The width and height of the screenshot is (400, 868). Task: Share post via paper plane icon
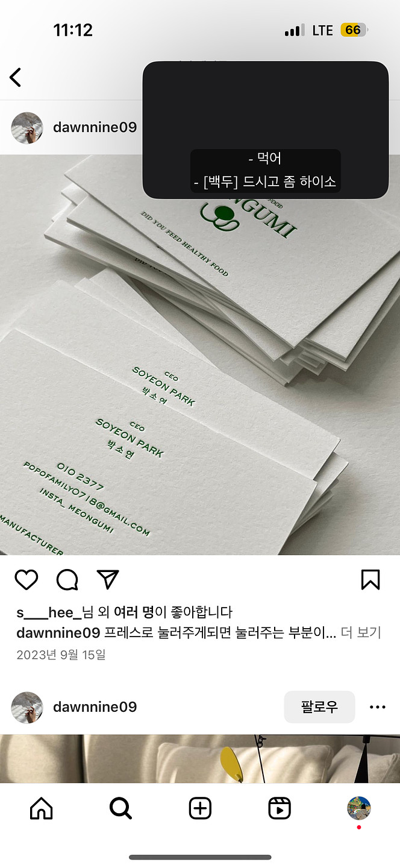108,579
